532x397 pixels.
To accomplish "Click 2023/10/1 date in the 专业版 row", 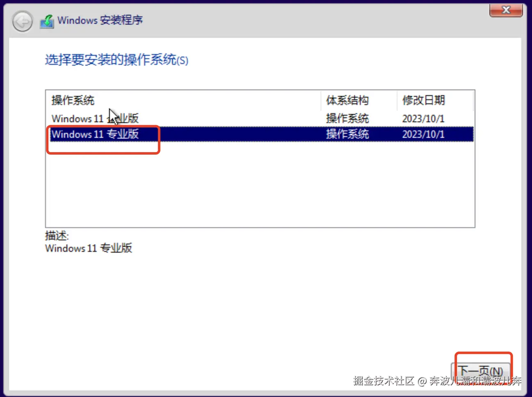I will (x=423, y=134).
